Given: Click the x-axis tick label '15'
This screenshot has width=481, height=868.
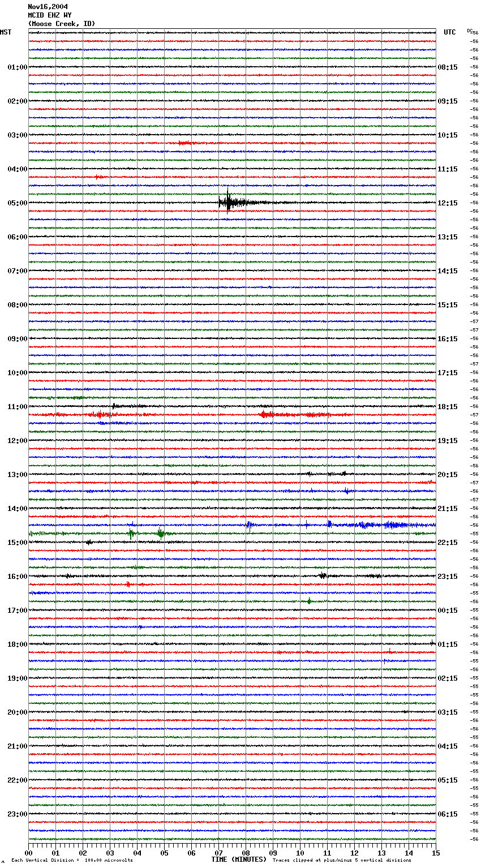Looking at the screenshot, I should pyautogui.click(x=436, y=853).
